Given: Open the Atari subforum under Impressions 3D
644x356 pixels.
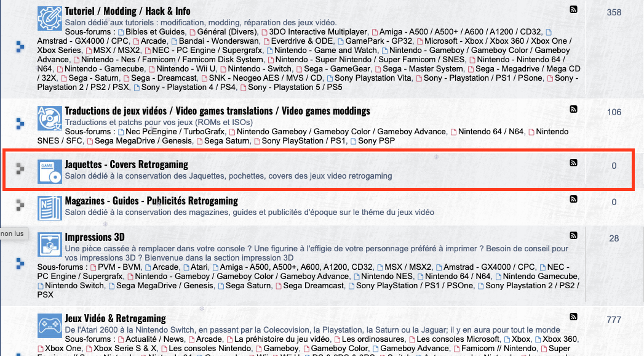Looking at the screenshot, I should [199, 267].
